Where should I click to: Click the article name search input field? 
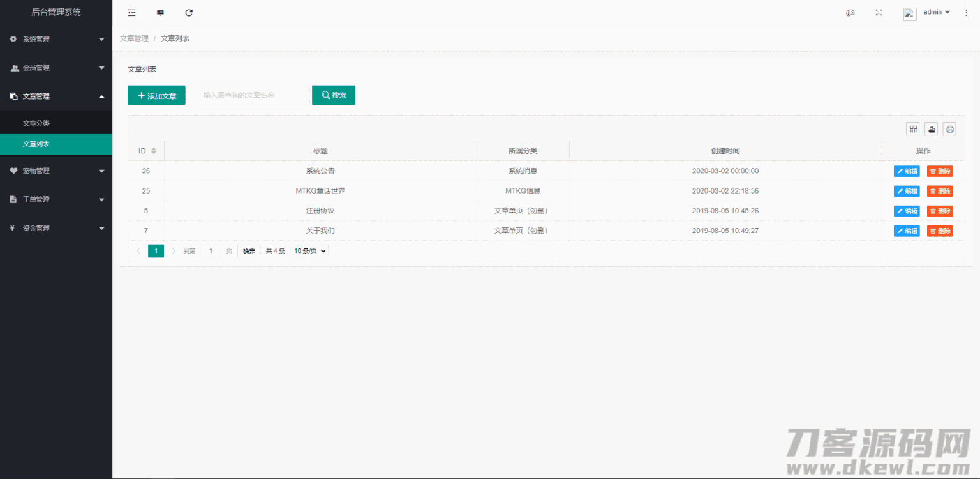[x=253, y=95]
